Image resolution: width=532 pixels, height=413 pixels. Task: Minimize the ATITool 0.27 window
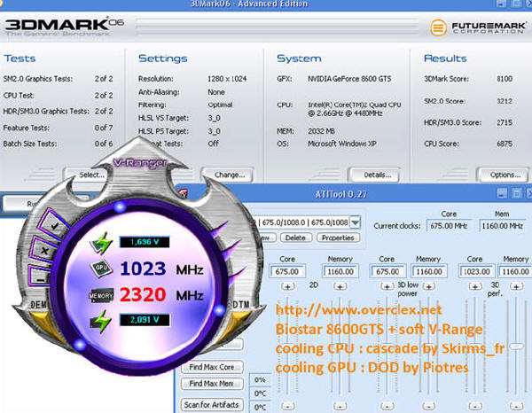[x=502, y=193]
